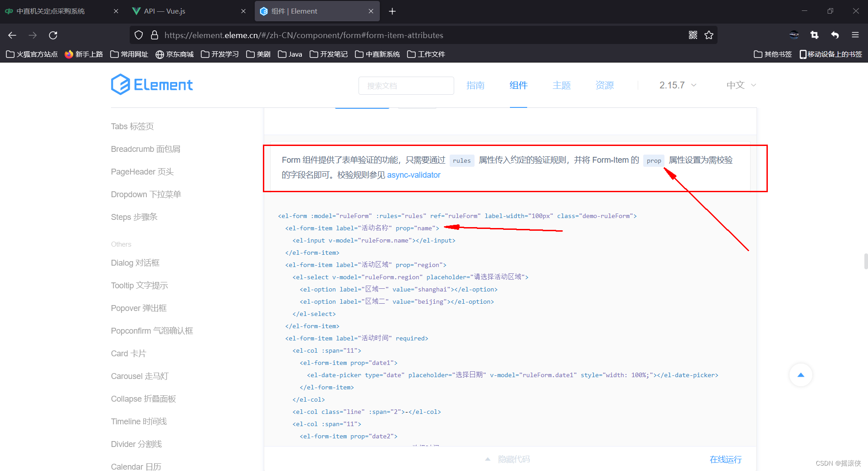
Task: Select the 指南 nav item
Action: pyautogui.click(x=475, y=85)
